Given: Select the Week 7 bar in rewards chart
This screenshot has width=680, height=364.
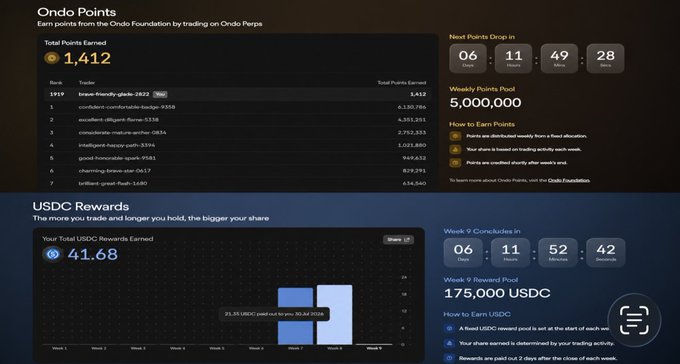Looking at the screenshot, I should point(295,316).
